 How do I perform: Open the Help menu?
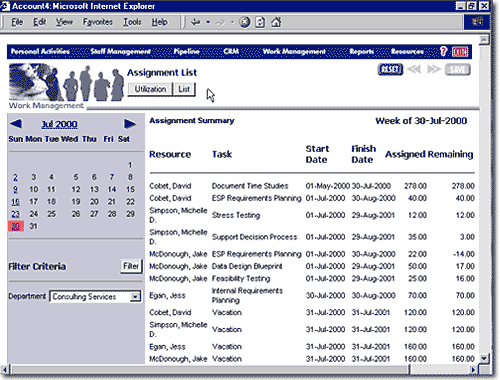(x=159, y=22)
